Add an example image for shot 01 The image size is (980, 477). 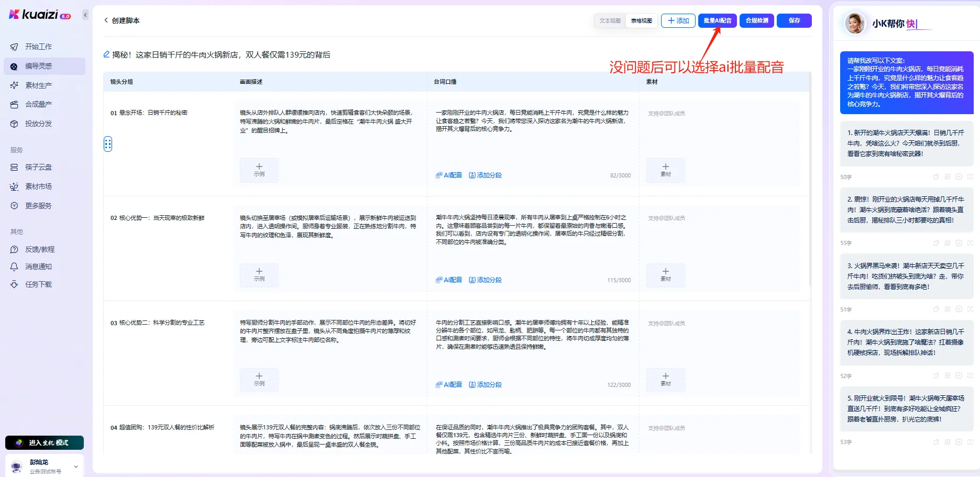point(259,170)
